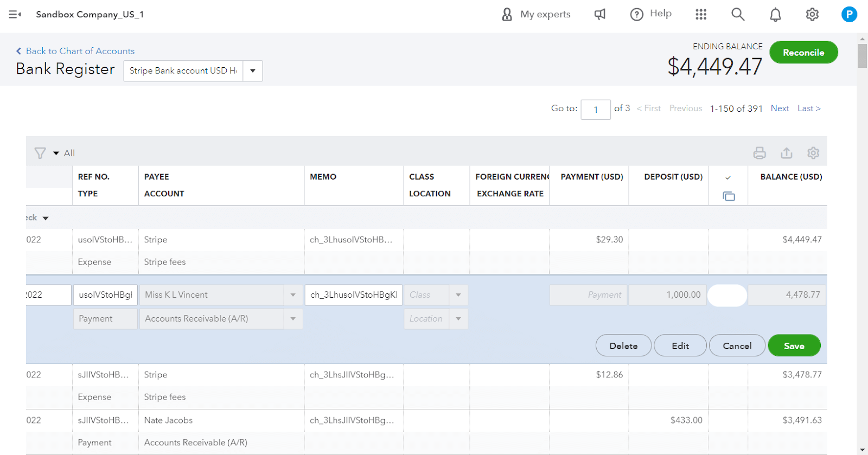
Task: Click the Ref No. input field
Action: coord(105,295)
